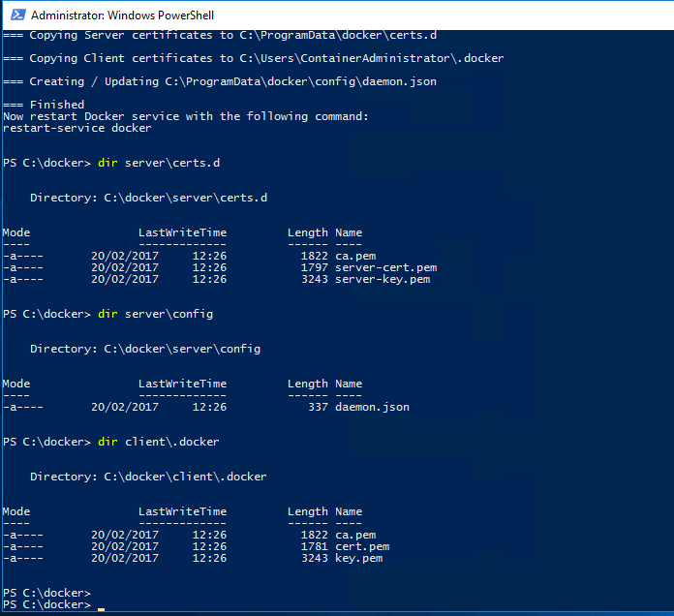
Task: Click key.pem in the client .docker listing
Action: (x=358, y=558)
